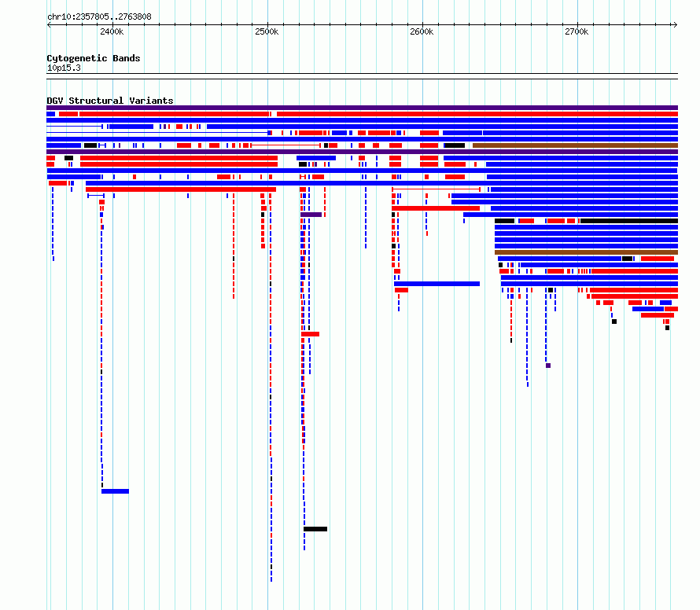The width and height of the screenshot is (700, 610).
Task: Click the left arrow of the coordinate ruler
Action: click(49, 25)
